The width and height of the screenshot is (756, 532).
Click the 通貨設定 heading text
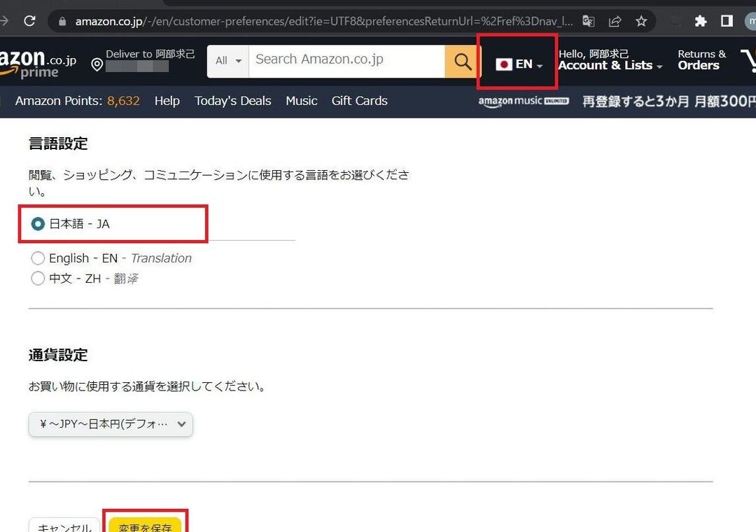[58, 355]
